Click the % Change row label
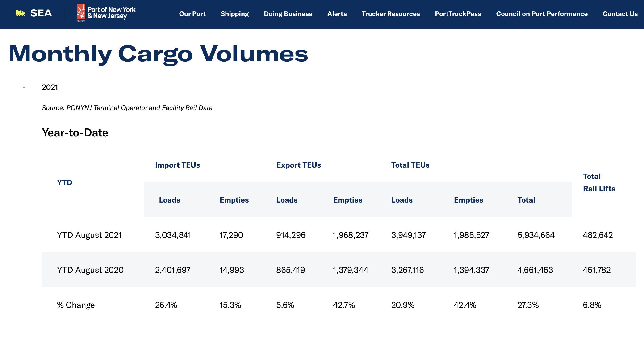 pyautogui.click(x=76, y=305)
